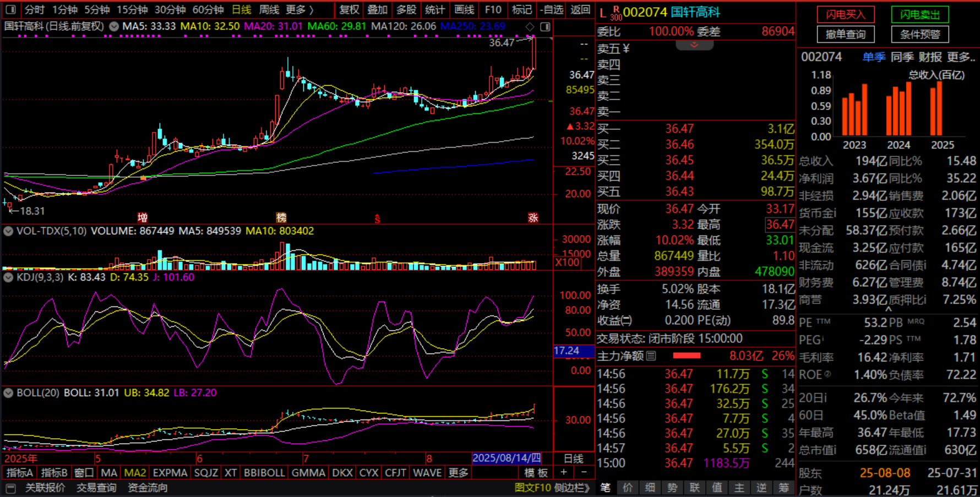Click the 返回 back button
Viewport: 980px width, 497px height.
coord(580,9)
